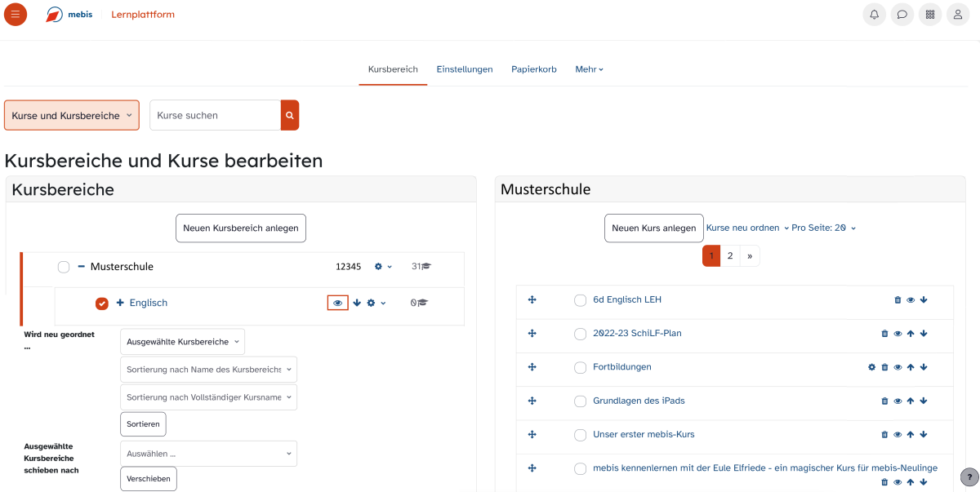Click the course search magnifier button

tap(290, 116)
